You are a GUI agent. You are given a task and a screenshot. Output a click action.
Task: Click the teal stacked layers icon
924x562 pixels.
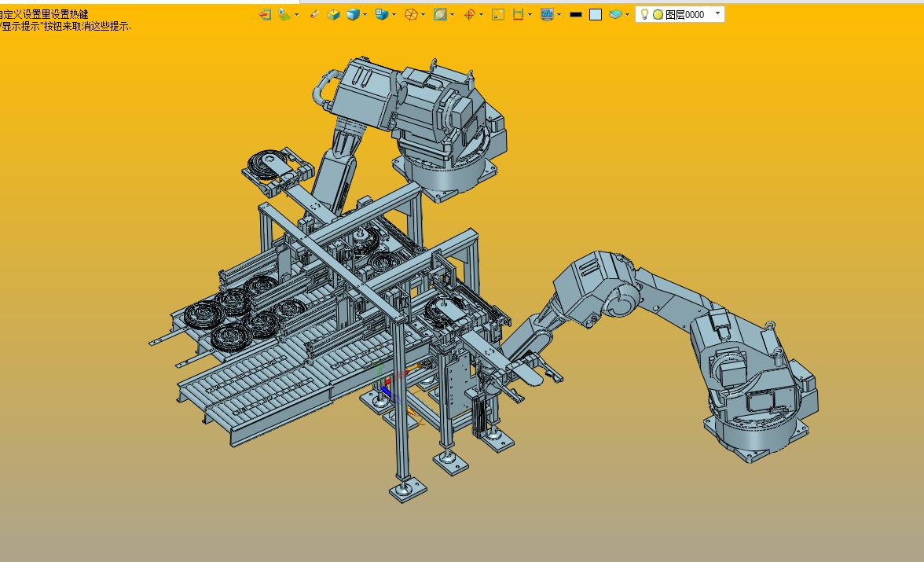click(615, 15)
